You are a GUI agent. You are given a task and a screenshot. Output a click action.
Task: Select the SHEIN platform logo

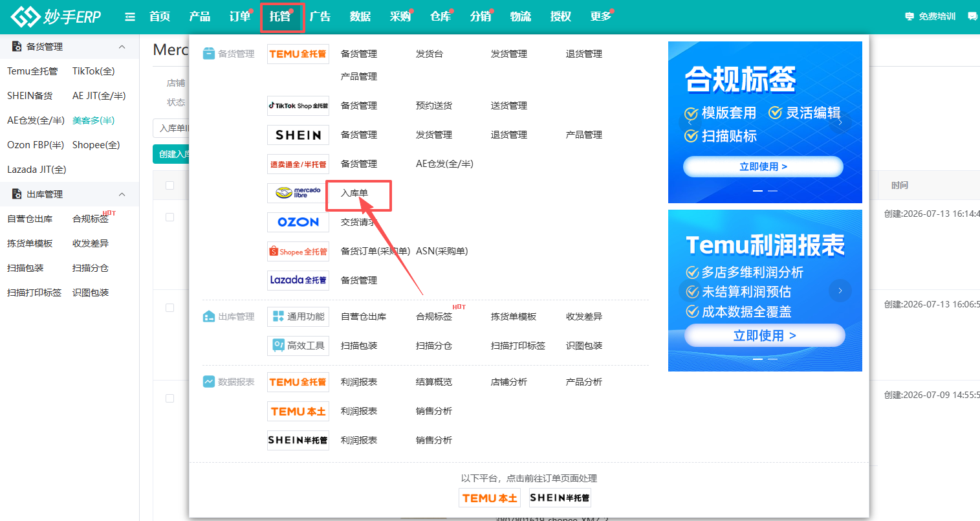pos(298,135)
